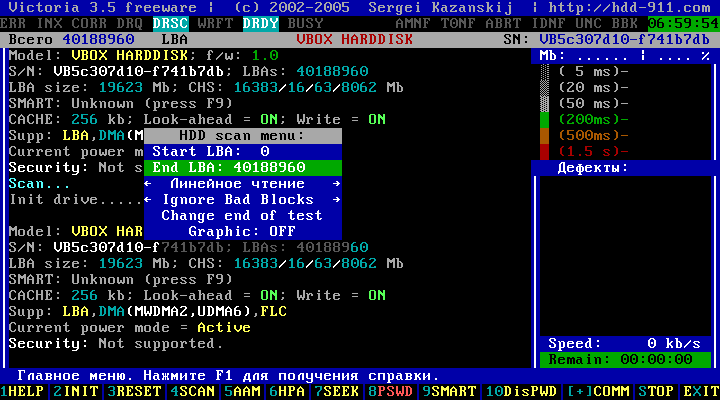The width and height of the screenshot is (720, 400).
Task: Click Speed: 0 kb/s readout
Action: click(624, 344)
